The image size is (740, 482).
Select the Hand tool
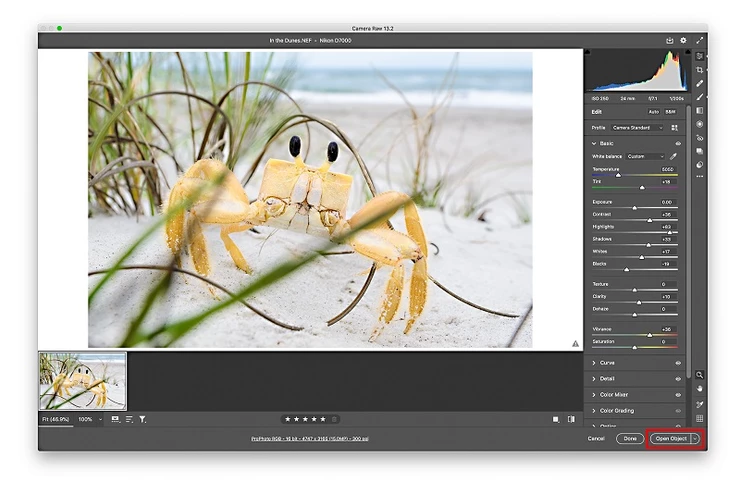click(x=700, y=389)
